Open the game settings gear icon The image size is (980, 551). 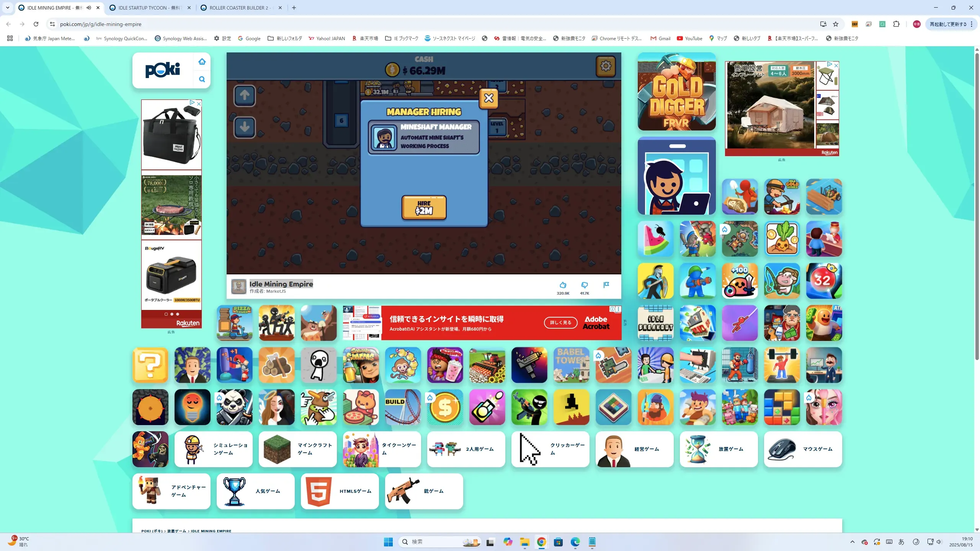pos(605,66)
